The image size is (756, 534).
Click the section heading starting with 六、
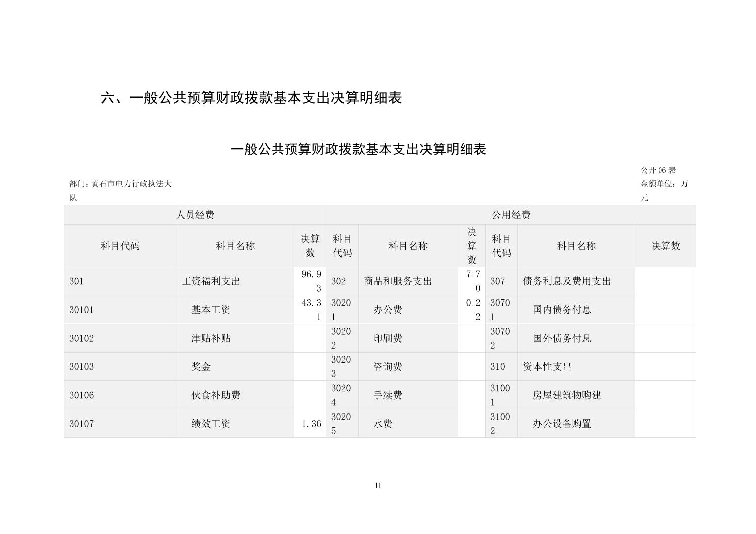(251, 98)
